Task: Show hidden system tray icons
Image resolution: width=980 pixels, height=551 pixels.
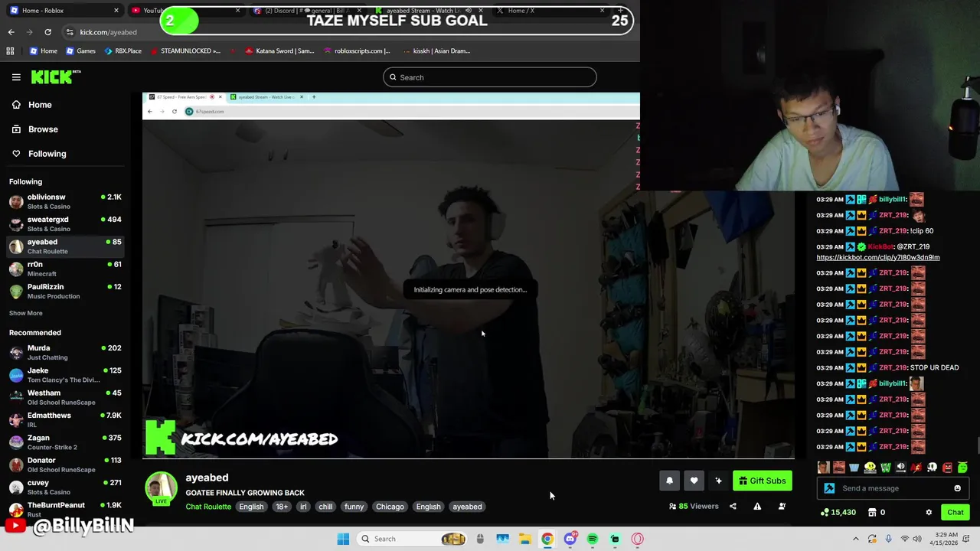Action: pyautogui.click(x=856, y=539)
